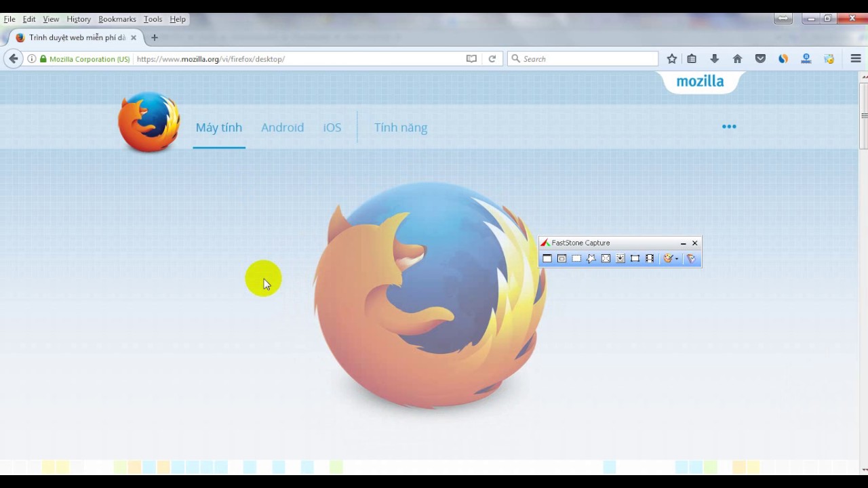Open FastStone Capture settings icon

point(691,258)
